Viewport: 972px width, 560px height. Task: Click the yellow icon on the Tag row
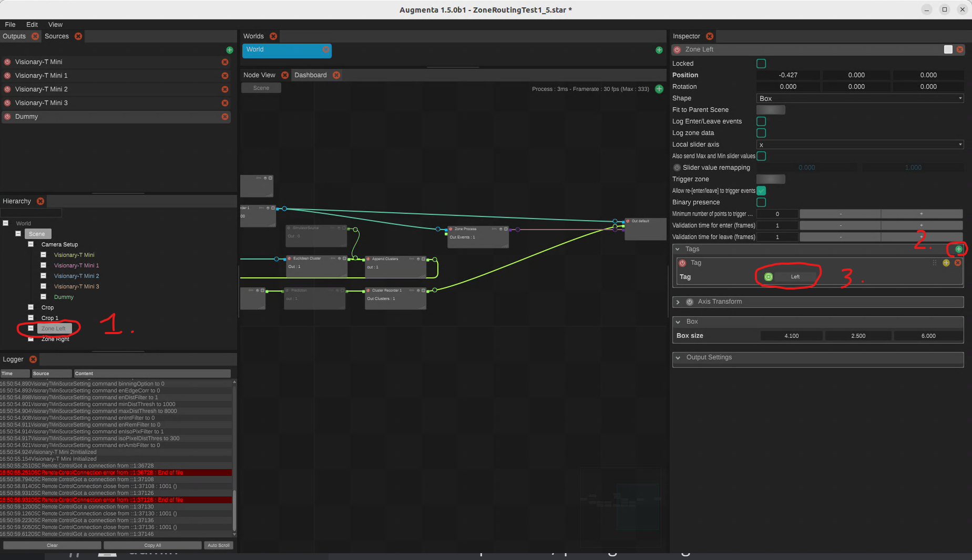click(946, 263)
